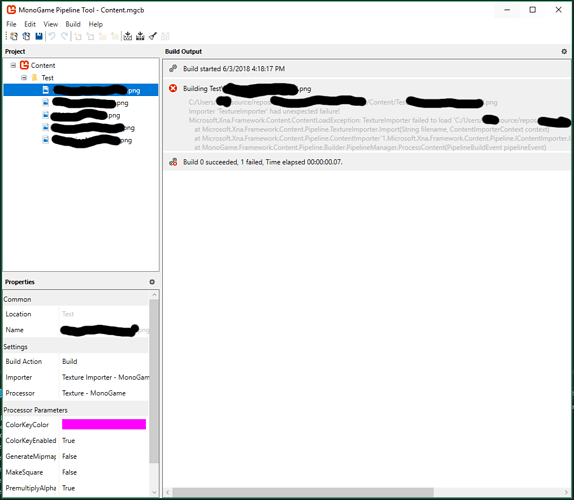Open the Importer dropdown value
This screenshot has width=574, height=500.
point(105,377)
